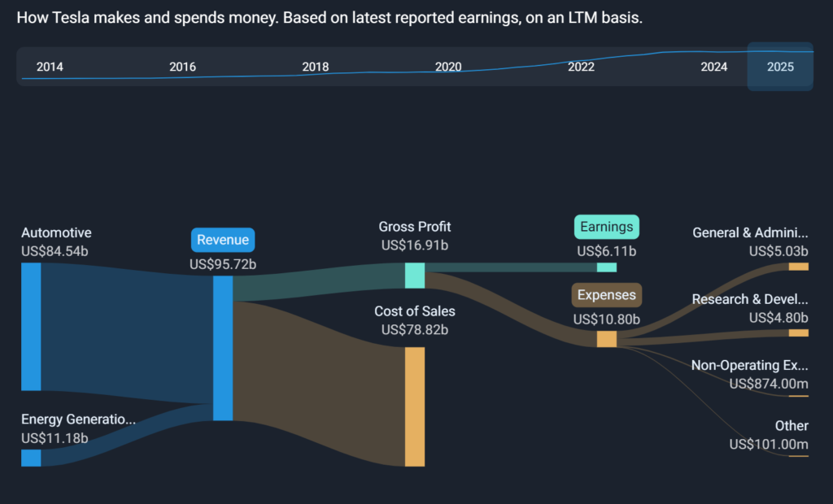The width and height of the screenshot is (833, 504).
Task: Click the Other expense label
Action: tap(792, 426)
